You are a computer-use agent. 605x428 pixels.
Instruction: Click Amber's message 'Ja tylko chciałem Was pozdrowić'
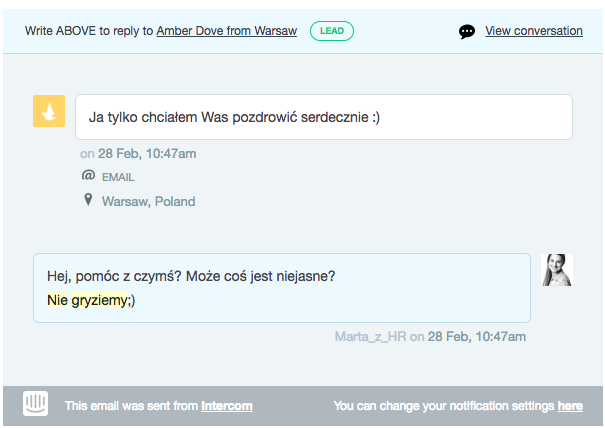[234, 117]
